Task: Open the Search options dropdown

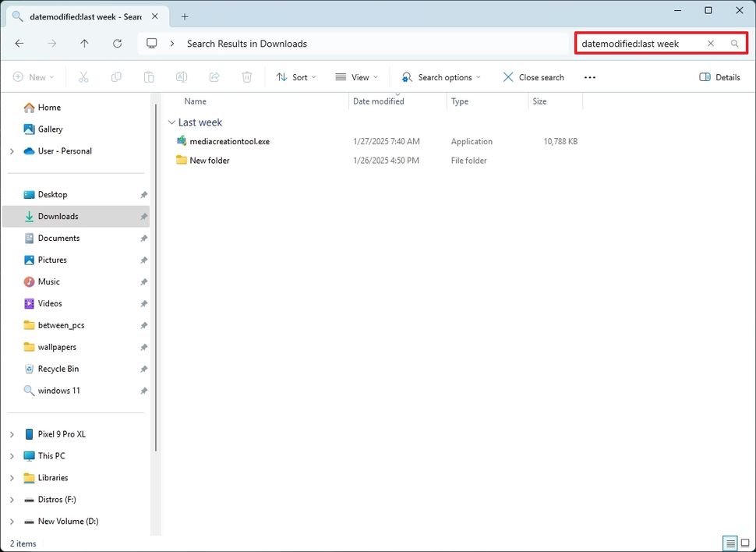Action: pos(441,76)
